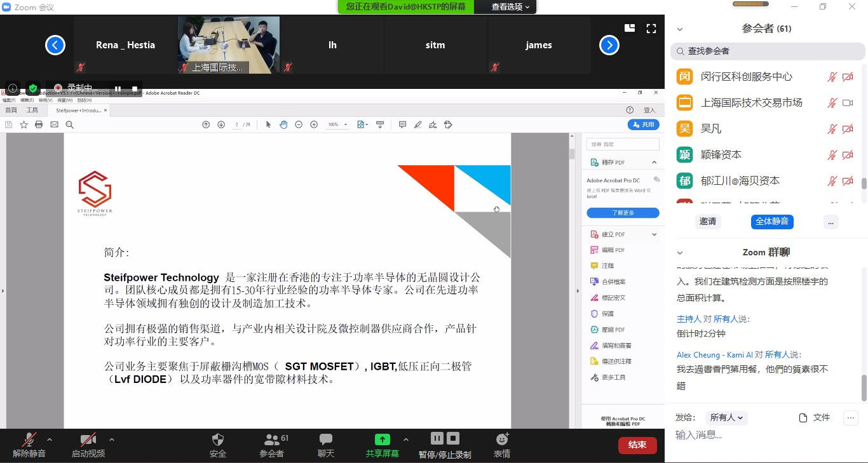This screenshot has width=868, height=463.
Task: Click the invite (邀请) button
Action: (708, 221)
